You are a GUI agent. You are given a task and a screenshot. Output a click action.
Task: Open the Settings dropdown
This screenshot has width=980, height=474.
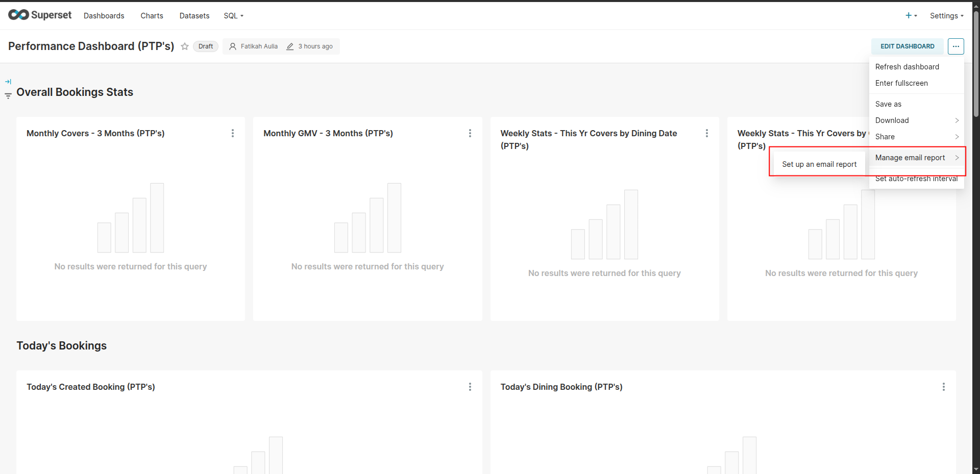click(x=946, y=16)
